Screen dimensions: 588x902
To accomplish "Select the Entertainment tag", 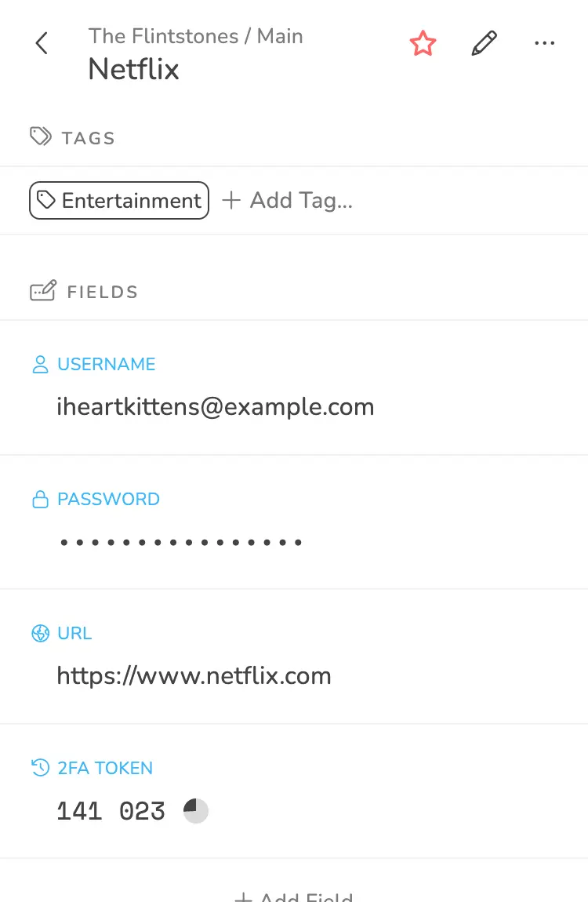I will (x=119, y=201).
